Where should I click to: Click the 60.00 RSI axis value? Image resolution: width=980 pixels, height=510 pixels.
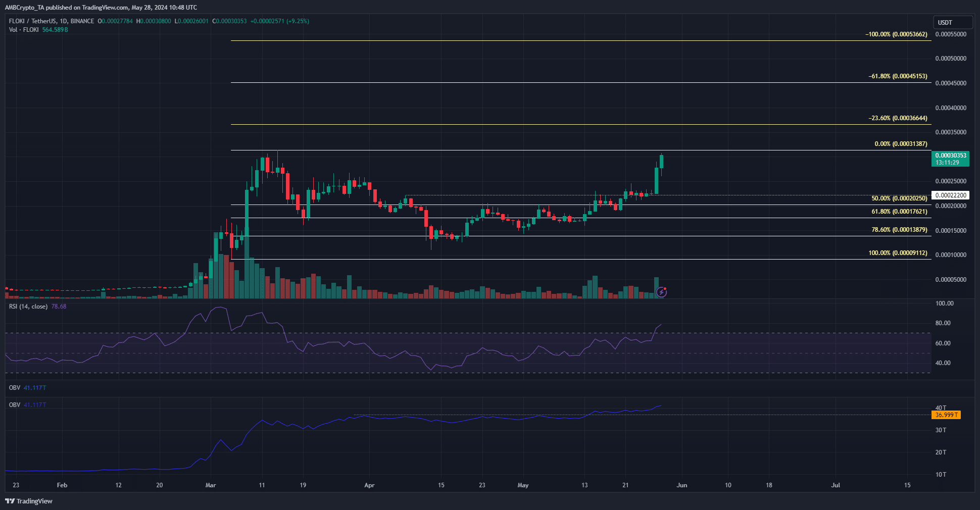click(943, 343)
